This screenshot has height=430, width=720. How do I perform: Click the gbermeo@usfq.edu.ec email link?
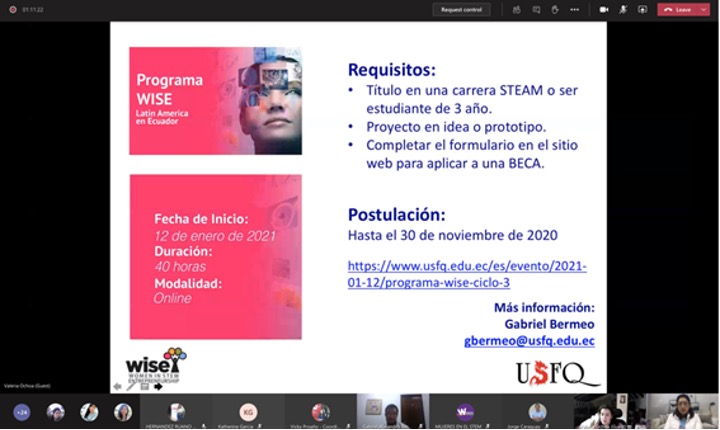[529, 341]
